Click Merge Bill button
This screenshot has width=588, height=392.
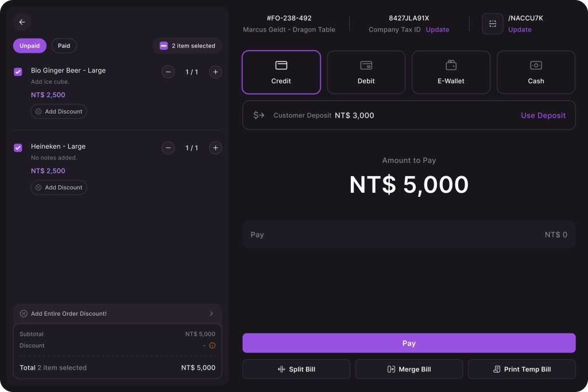coord(409,369)
